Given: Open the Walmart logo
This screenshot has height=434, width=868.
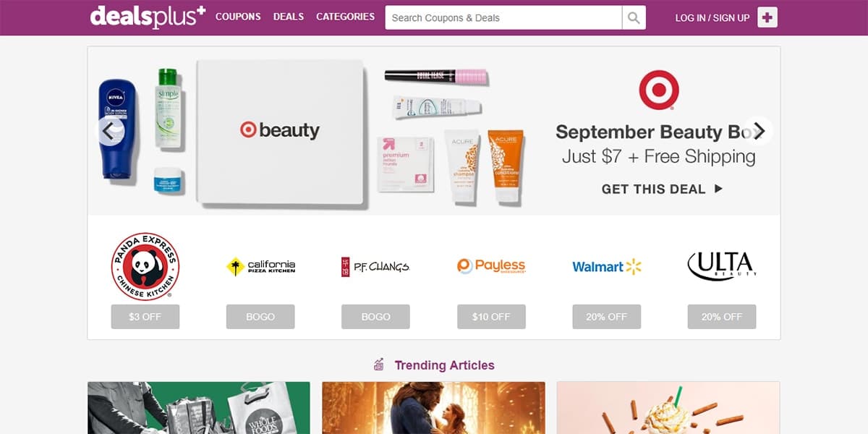Looking at the screenshot, I should click(x=607, y=267).
